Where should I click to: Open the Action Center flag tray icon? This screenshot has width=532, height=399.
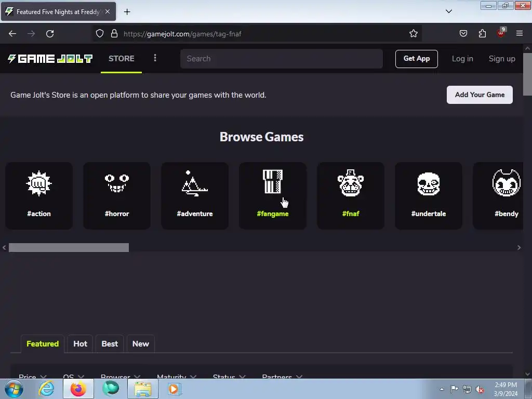pos(454,389)
